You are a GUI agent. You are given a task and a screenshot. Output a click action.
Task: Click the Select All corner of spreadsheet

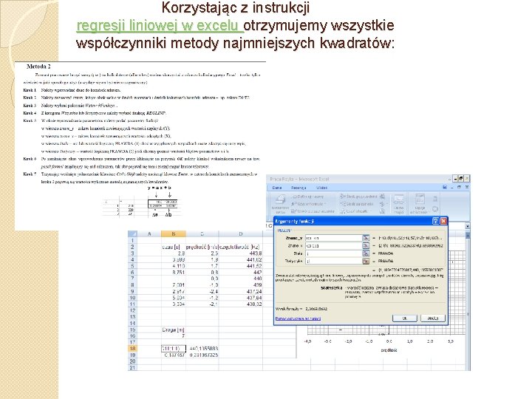(132, 233)
